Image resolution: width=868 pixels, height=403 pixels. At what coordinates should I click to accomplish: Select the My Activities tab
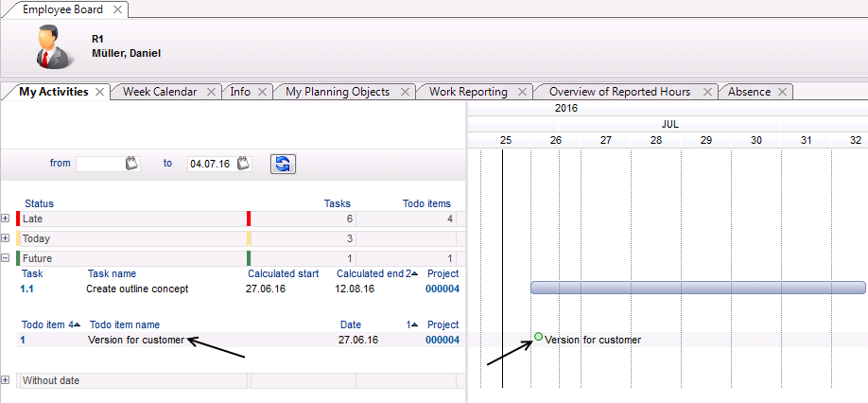54,92
